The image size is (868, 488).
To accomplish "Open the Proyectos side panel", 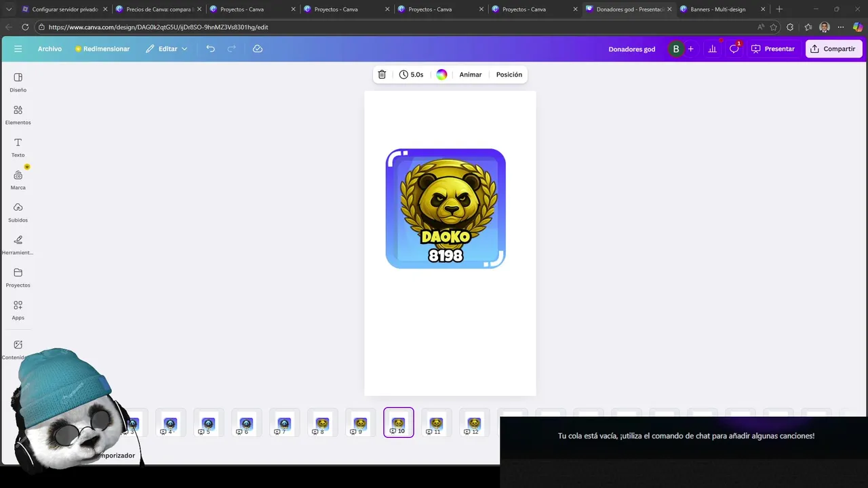I will tap(18, 278).
